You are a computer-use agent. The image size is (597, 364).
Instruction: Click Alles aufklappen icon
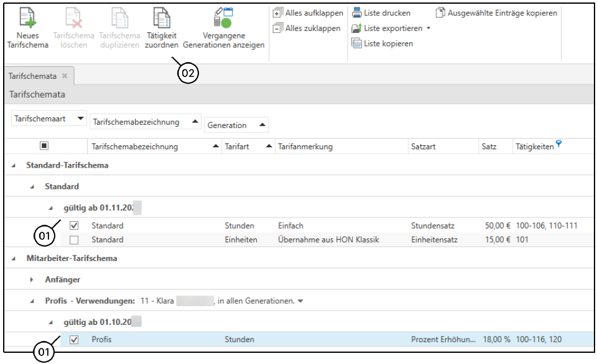tap(278, 13)
